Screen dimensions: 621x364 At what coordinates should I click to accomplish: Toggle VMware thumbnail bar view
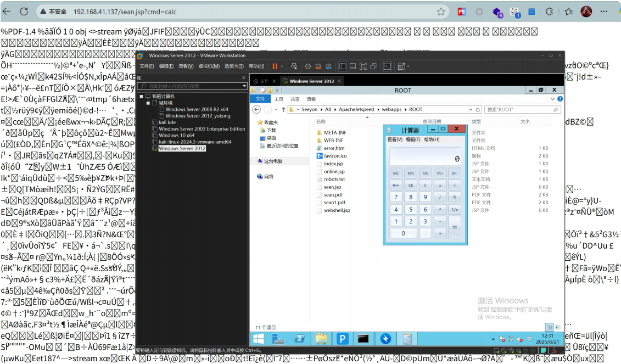pos(353,66)
